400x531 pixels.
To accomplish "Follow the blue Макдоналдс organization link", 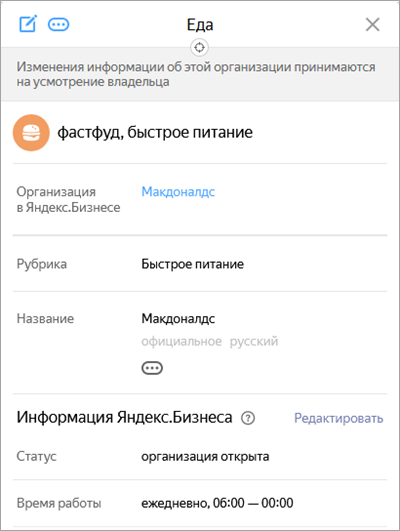I will coord(178,192).
